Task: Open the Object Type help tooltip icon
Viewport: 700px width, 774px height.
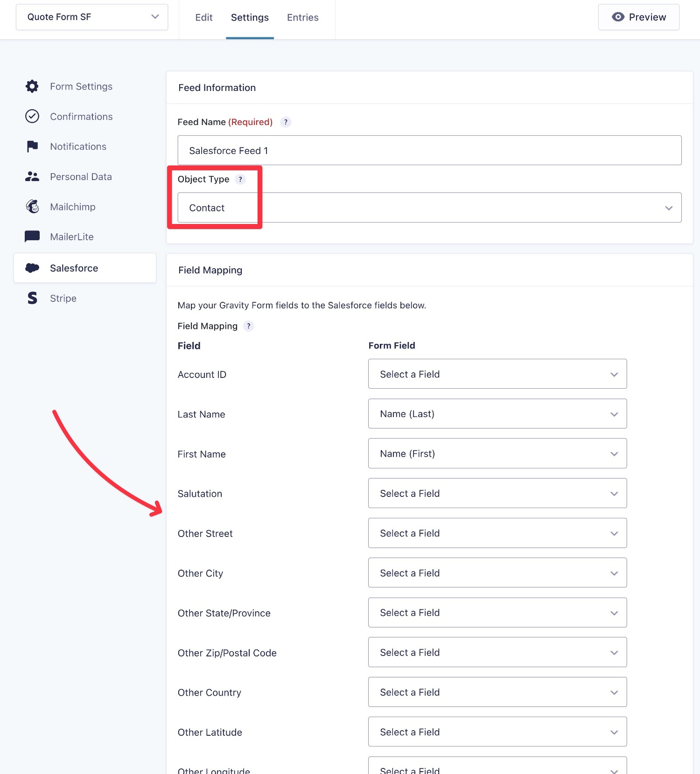Action: point(240,179)
